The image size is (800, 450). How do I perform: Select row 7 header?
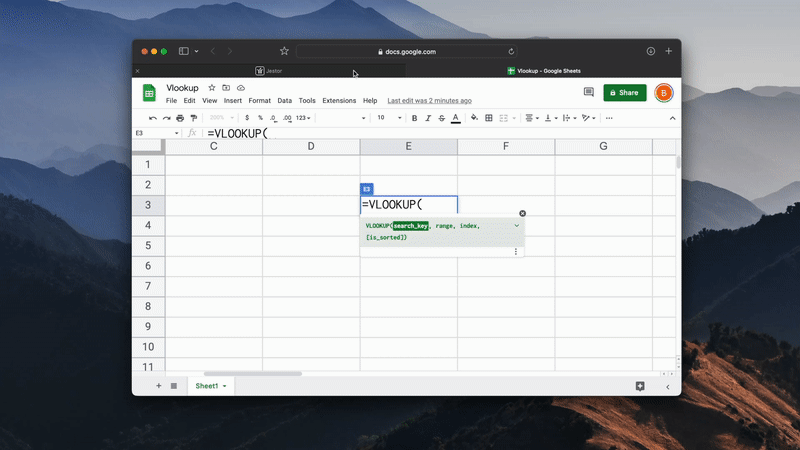148,286
